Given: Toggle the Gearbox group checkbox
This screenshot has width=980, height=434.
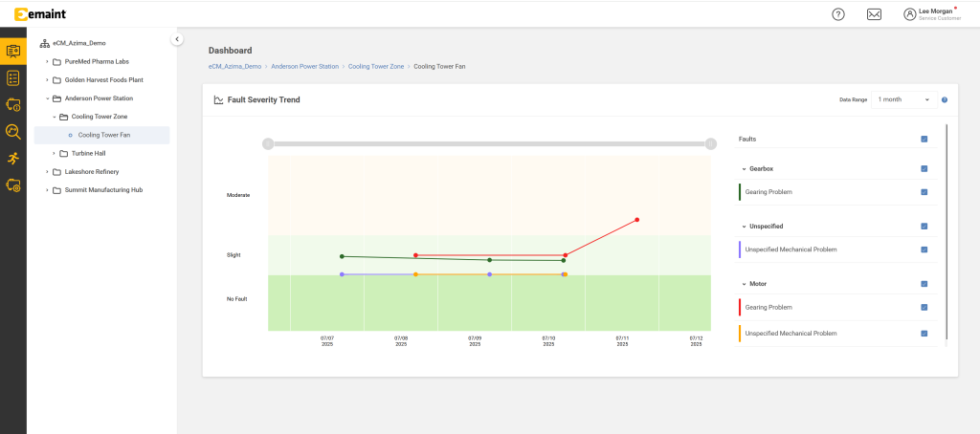Looking at the screenshot, I should click(x=924, y=168).
